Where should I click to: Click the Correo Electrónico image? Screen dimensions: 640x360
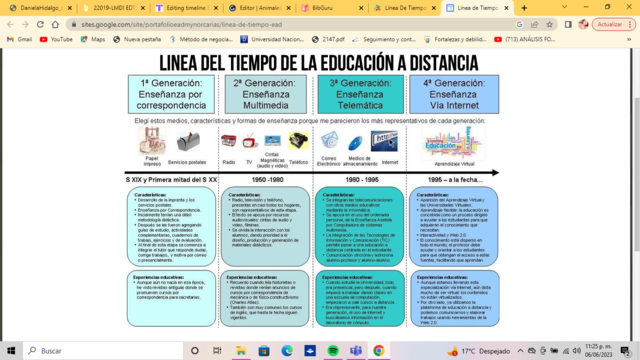(329, 141)
